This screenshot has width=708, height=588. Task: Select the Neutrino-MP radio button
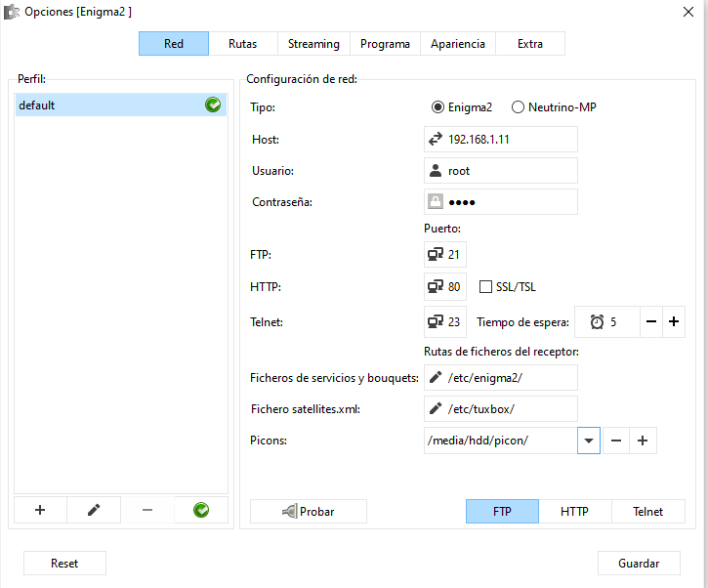pyautogui.click(x=518, y=107)
